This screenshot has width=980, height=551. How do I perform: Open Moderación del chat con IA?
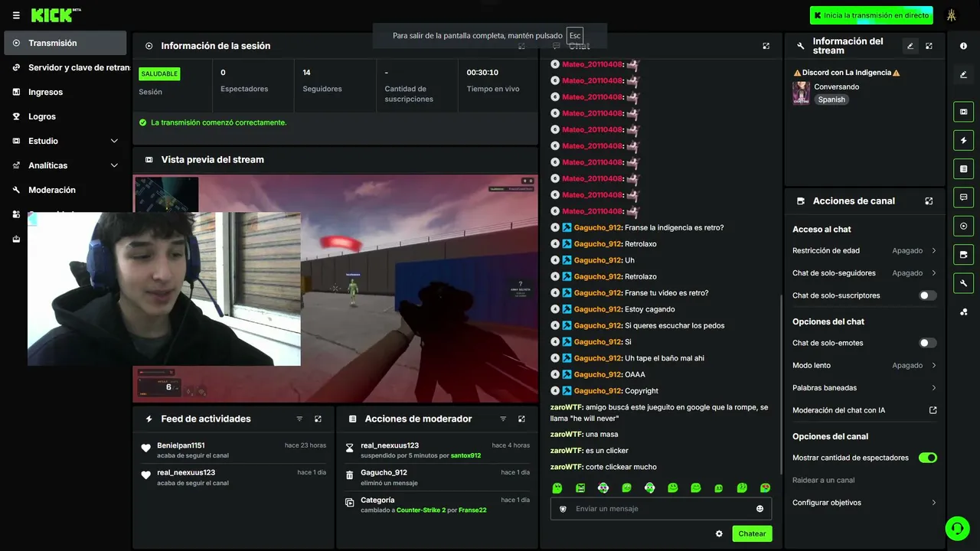864,410
